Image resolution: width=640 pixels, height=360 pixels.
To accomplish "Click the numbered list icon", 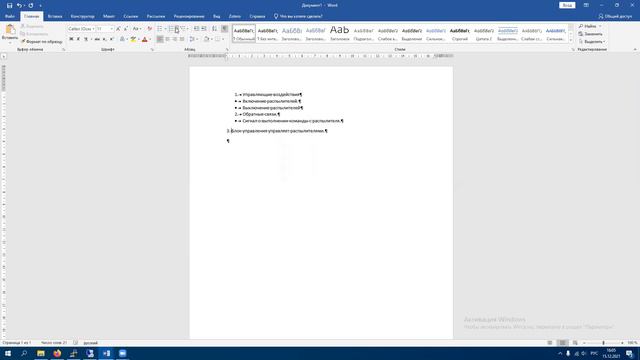I will click(x=171, y=29).
